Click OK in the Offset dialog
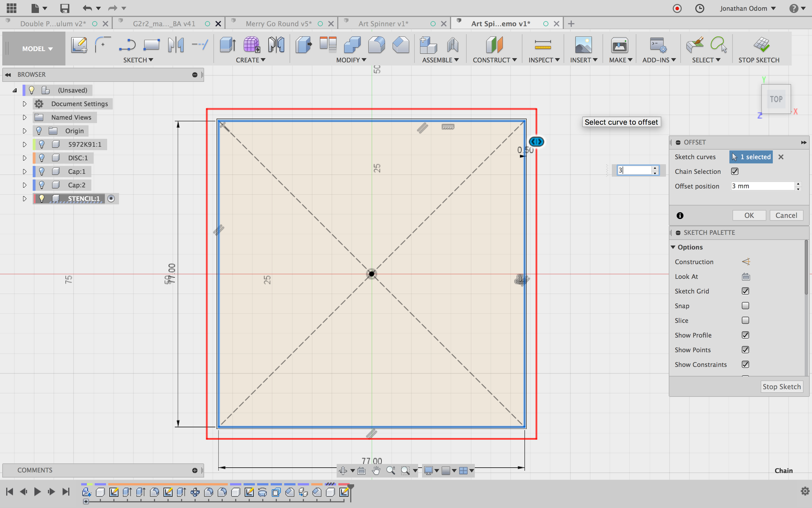The width and height of the screenshot is (812, 508). [x=749, y=215]
